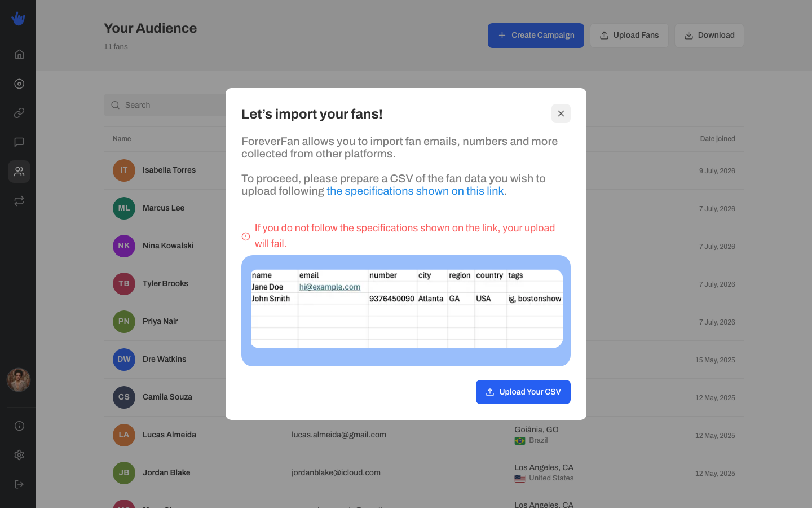This screenshot has width=812, height=508.
Task: Click the Download button
Action: (709, 36)
